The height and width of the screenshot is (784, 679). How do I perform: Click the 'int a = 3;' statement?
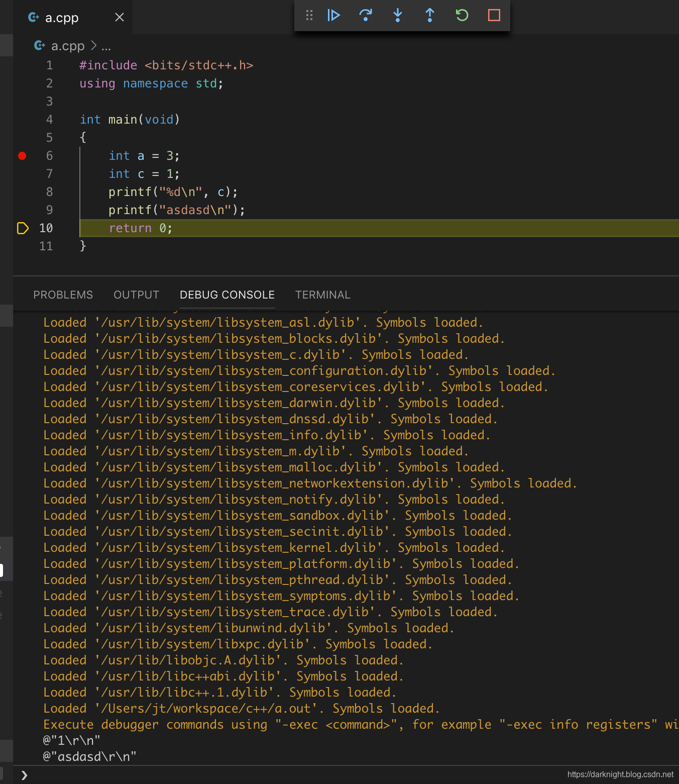click(144, 156)
